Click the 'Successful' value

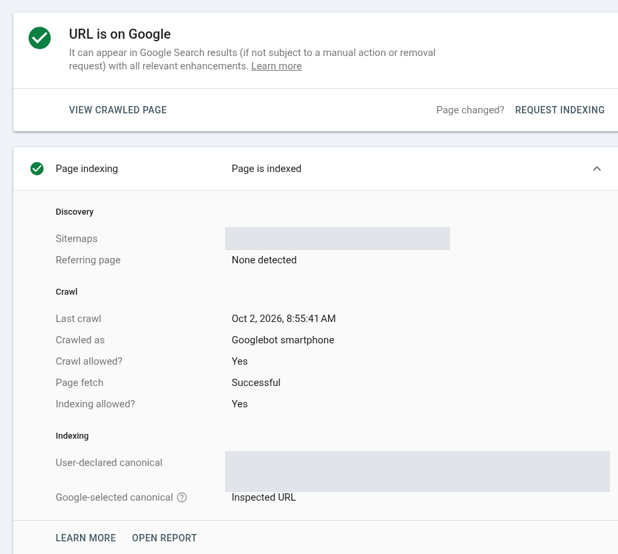click(x=256, y=383)
